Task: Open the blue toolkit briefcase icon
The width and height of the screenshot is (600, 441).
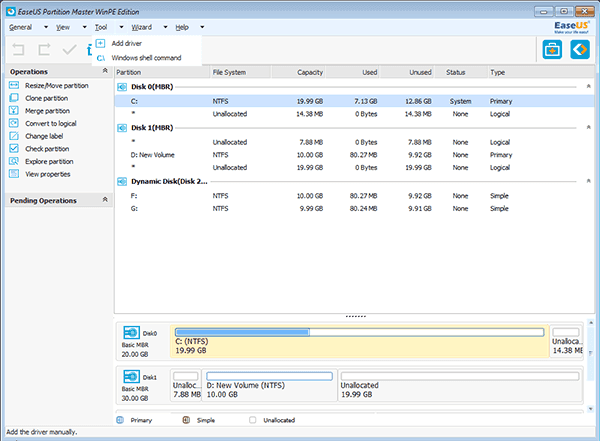Action: point(552,50)
